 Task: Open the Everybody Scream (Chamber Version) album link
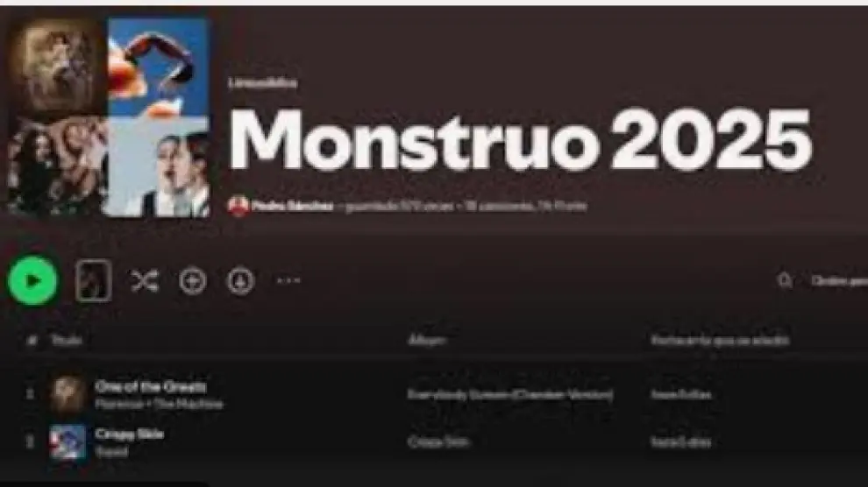(x=510, y=395)
